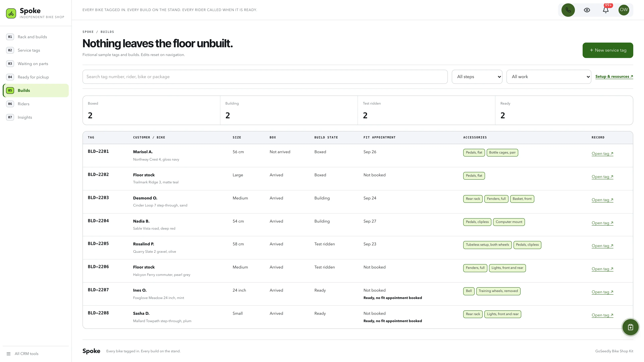Click the green phone call icon
The width and height of the screenshot is (644, 362).
(568, 10)
